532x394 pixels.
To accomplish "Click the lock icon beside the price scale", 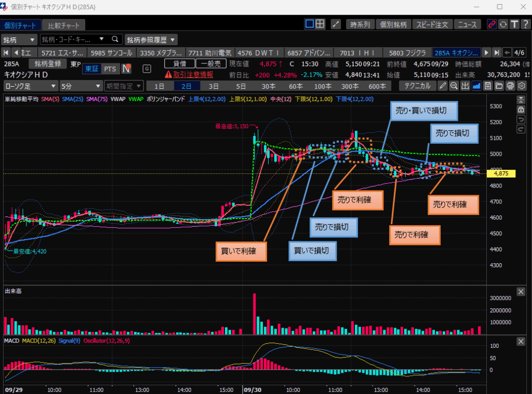I will [521, 110].
